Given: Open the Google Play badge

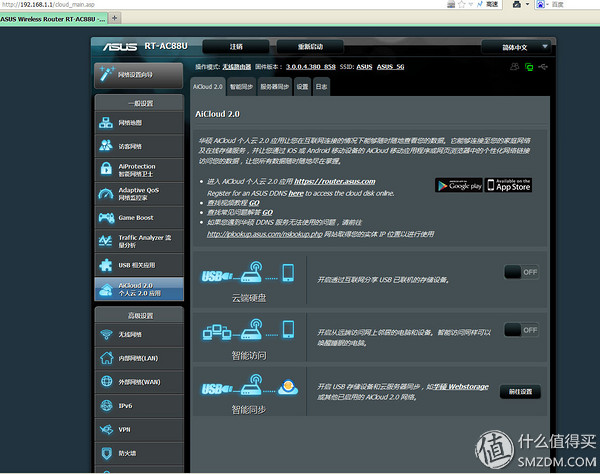Looking at the screenshot, I should [459, 185].
